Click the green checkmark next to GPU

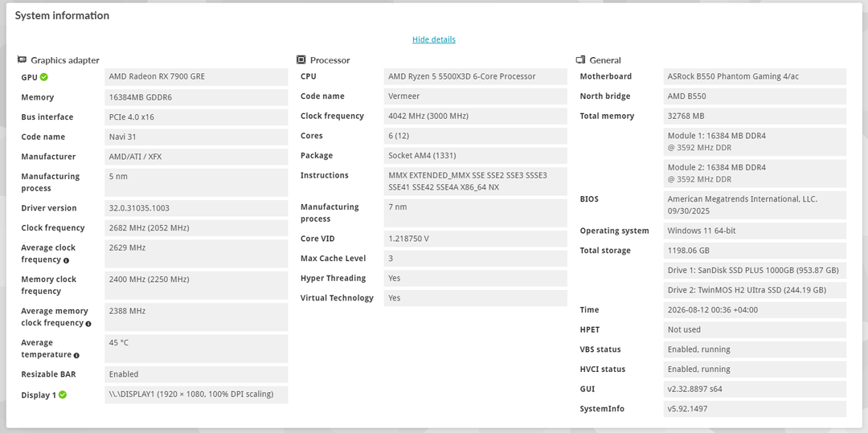coord(43,77)
